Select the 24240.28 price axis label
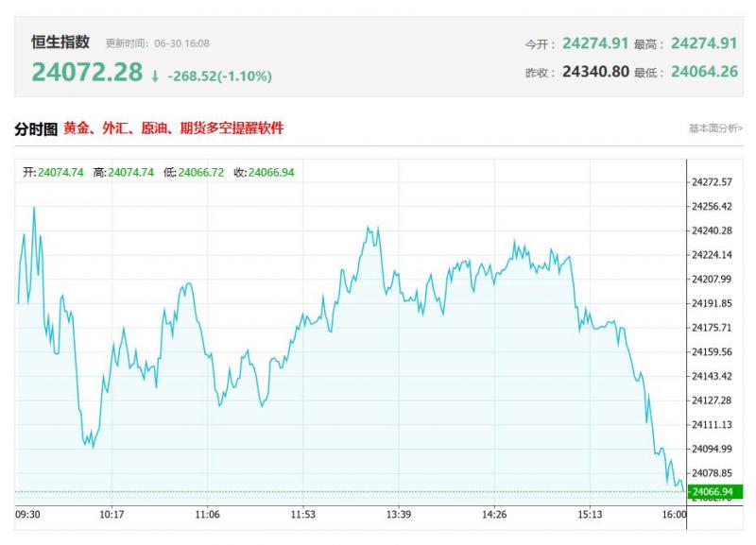 point(712,230)
